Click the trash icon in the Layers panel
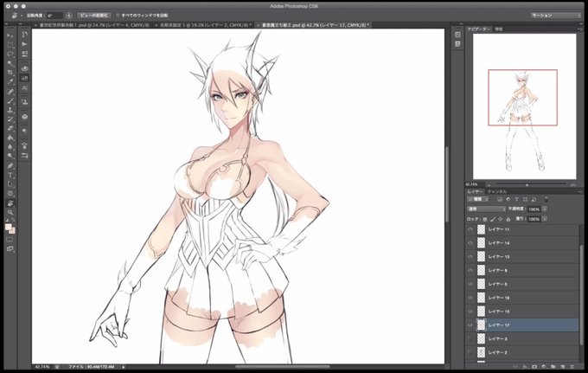588x373 pixels. point(572,367)
